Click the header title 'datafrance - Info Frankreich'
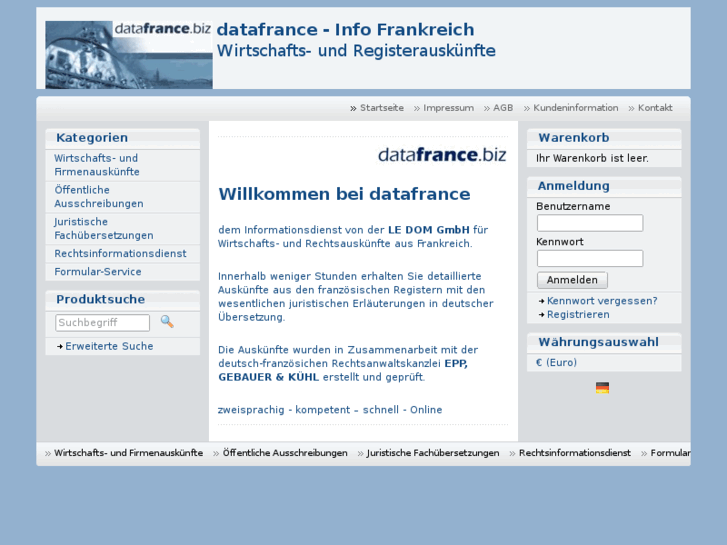The image size is (727, 545). point(345,29)
